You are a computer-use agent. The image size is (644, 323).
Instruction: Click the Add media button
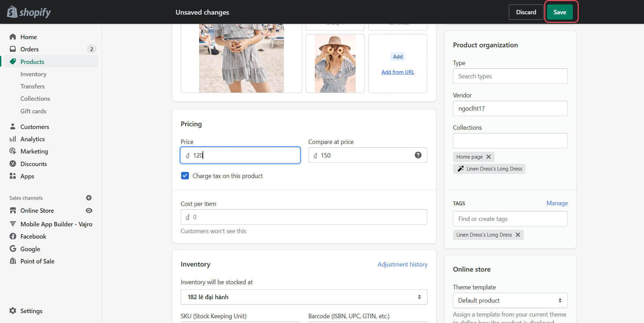pos(398,56)
